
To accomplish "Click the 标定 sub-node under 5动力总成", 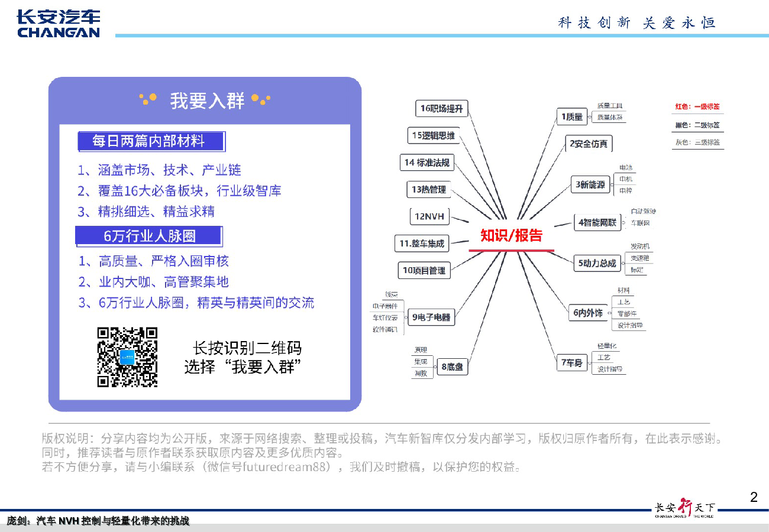I will pos(636,270).
